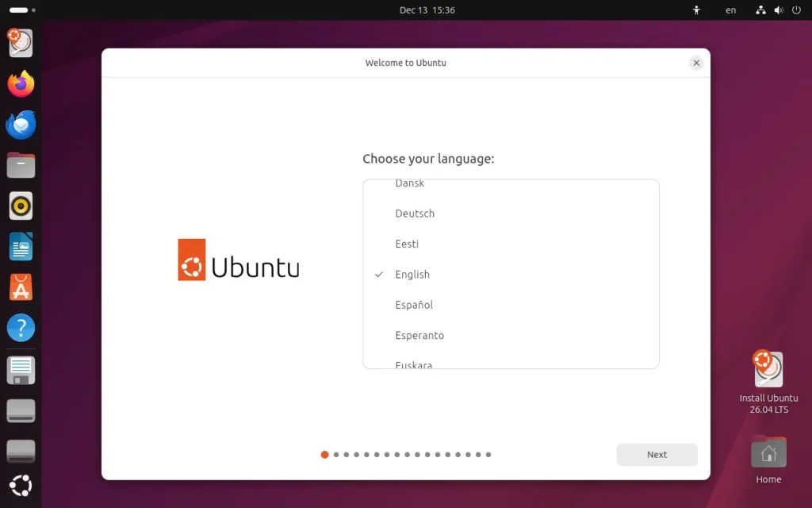Show applications via the Ubuntu logo
Screen dimensions: 812x508
coord(21,486)
